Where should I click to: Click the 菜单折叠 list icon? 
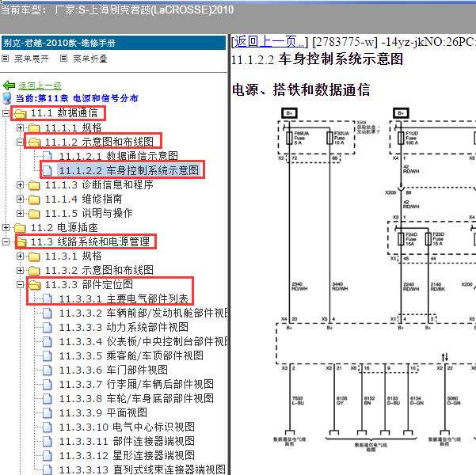(63, 59)
